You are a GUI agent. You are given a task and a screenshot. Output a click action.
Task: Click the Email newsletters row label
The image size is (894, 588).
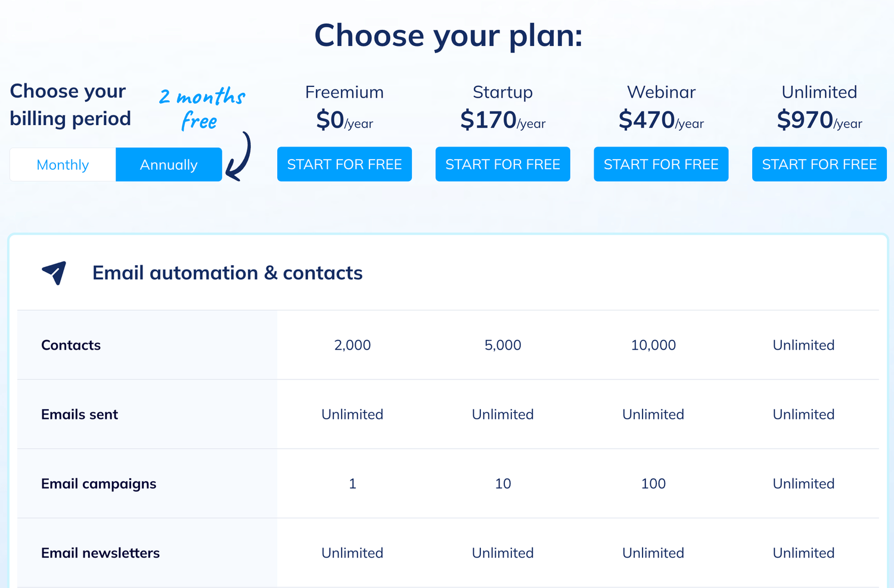100,553
